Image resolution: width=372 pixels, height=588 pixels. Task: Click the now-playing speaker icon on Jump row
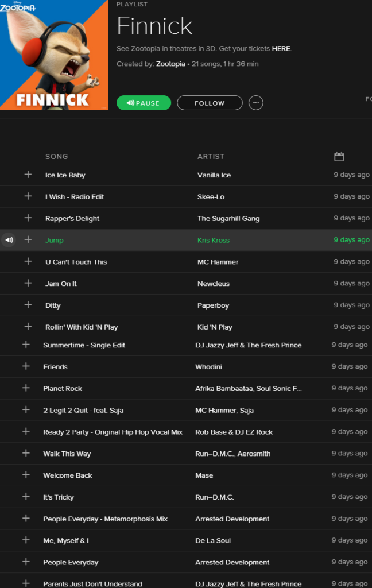(x=9, y=240)
